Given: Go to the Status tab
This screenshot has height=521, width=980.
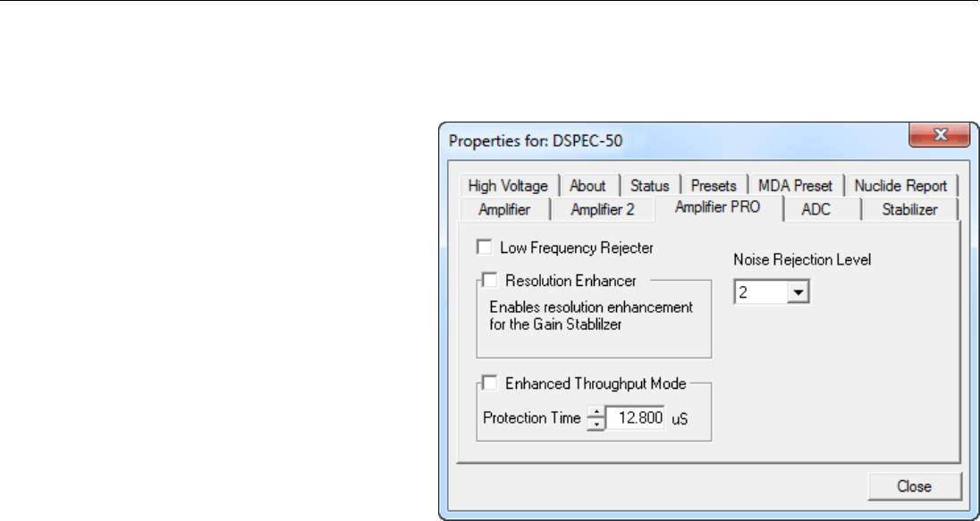Looking at the screenshot, I should (649, 186).
